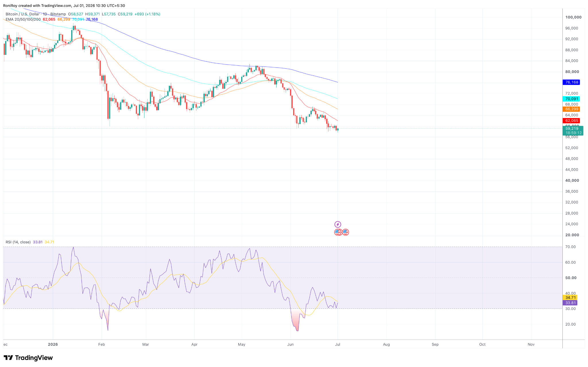Screen dimensions: 588x367
Task: Click the Apr label on time axis
Action: click(194, 345)
